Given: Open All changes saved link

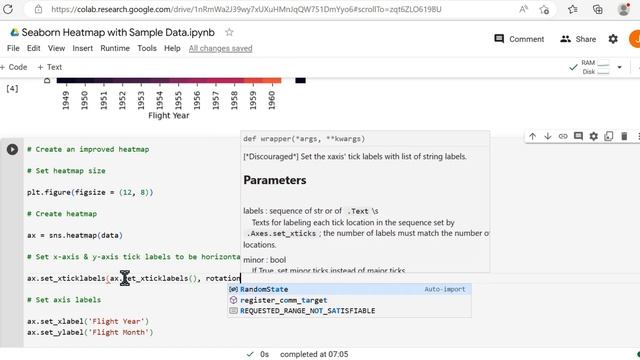Looking at the screenshot, I should 220,49.
